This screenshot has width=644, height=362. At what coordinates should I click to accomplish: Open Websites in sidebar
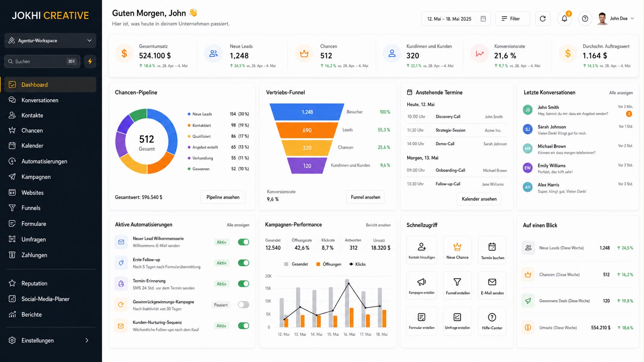(x=50, y=192)
